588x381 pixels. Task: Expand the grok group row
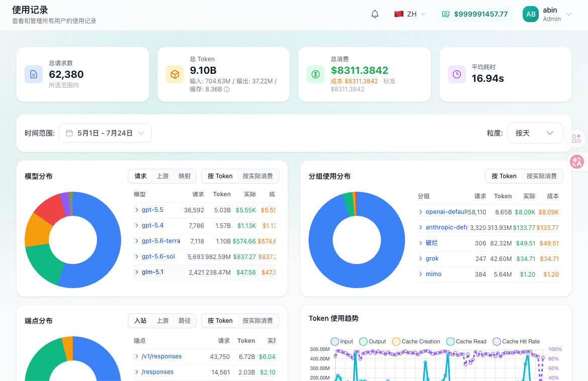point(420,259)
